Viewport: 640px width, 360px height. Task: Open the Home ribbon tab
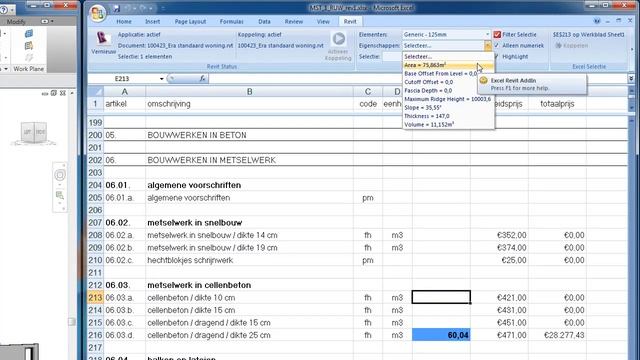pos(124,22)
